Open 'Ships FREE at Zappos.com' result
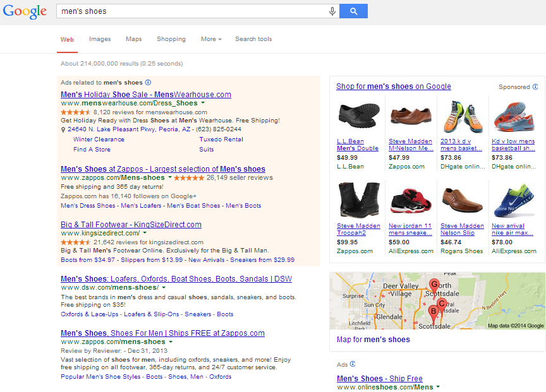This screenshot has width=546, height=392. tap(162, 333)
